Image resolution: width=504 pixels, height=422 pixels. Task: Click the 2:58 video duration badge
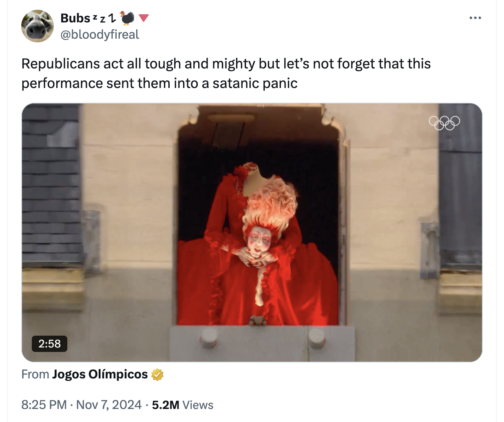49,343
